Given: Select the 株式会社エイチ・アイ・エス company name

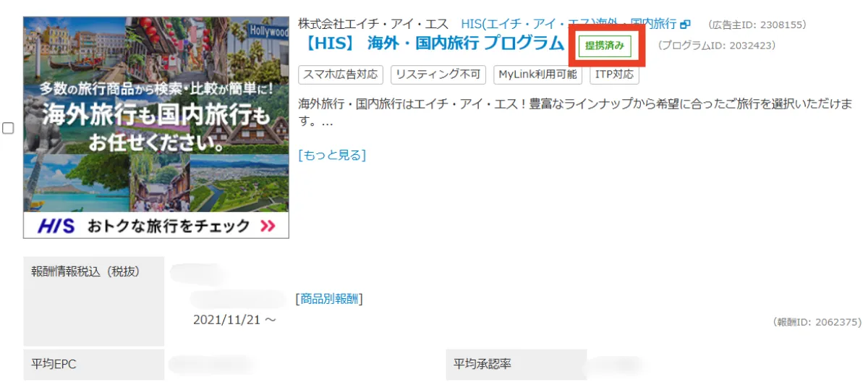Looking at the screenshot, I should click(x=373, y=24).
